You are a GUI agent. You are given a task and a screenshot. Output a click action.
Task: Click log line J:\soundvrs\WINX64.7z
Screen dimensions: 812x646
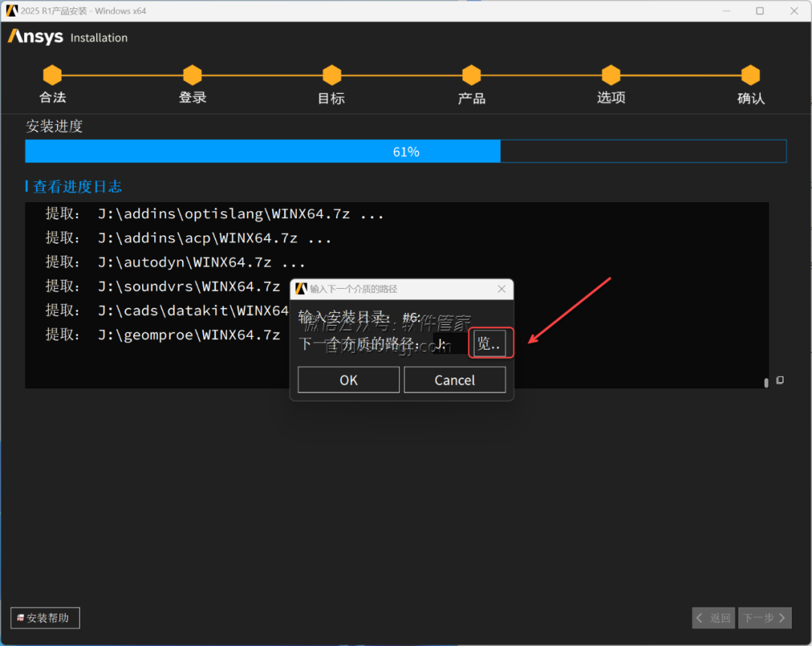pos(162,286)
